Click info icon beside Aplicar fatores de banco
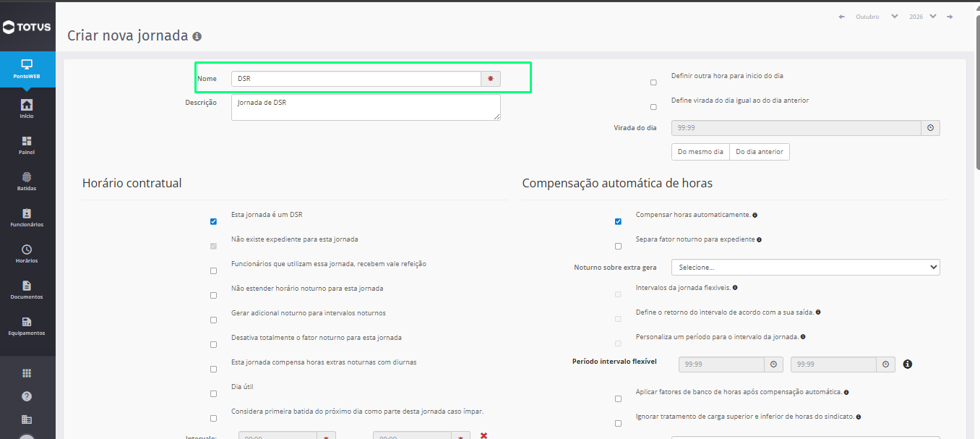 [846, 393]
